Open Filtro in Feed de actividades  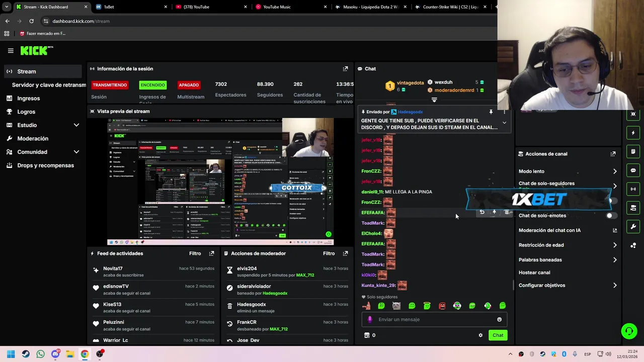coord(195,253)
